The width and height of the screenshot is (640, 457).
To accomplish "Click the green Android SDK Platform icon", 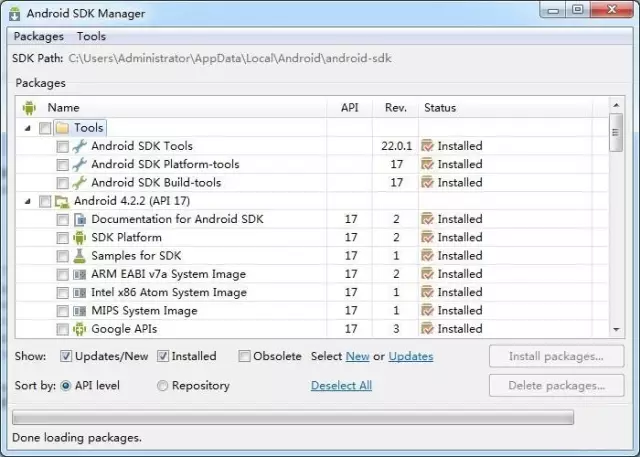I will tap(80, 237).
